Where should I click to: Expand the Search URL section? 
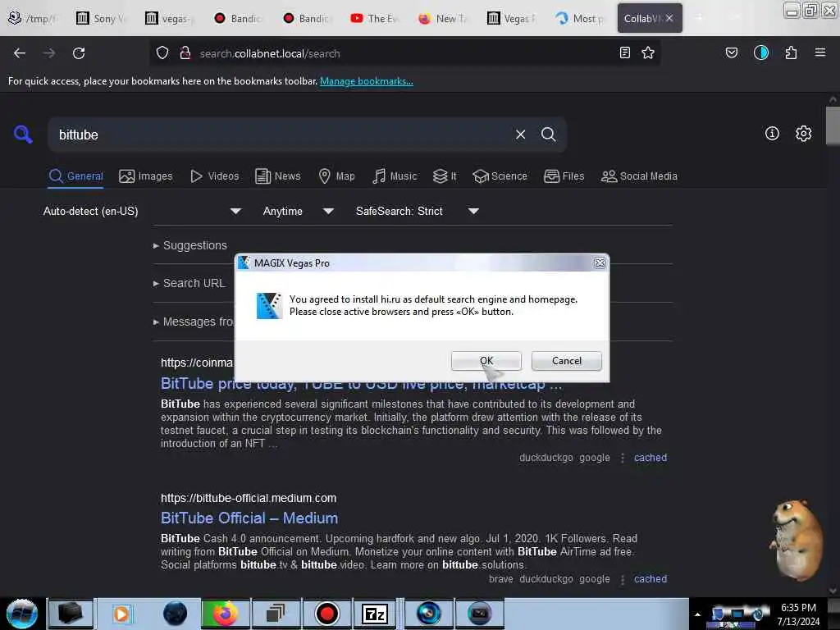point(189,283)
